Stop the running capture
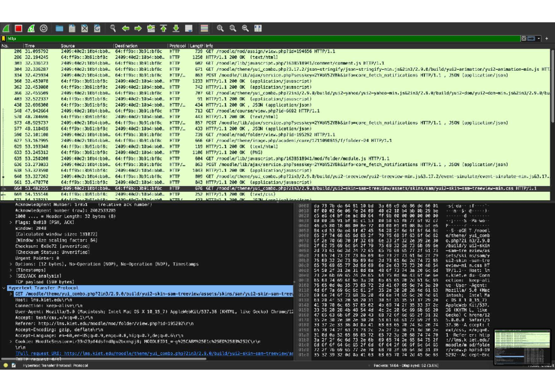 pos(18,28)
